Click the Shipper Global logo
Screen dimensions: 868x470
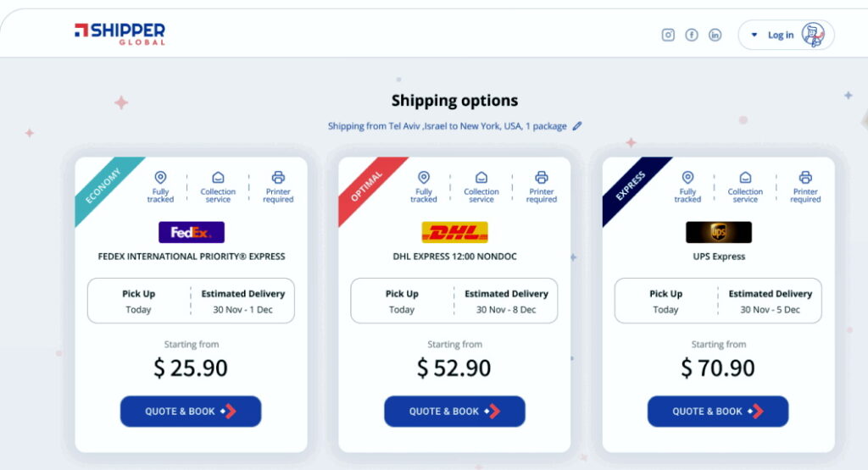click(120, 34)
